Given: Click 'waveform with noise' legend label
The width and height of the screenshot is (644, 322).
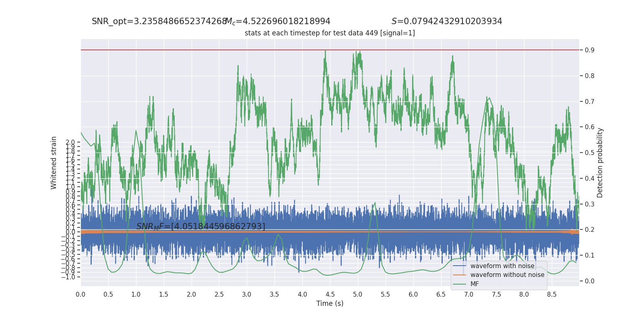Looking at the screenshot, I should point(502,266).
